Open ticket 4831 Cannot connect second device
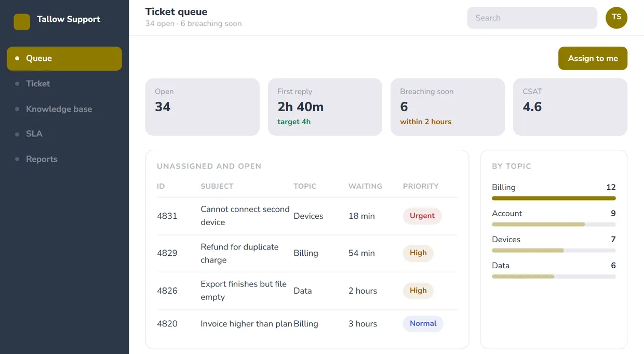 coord(307,216)
